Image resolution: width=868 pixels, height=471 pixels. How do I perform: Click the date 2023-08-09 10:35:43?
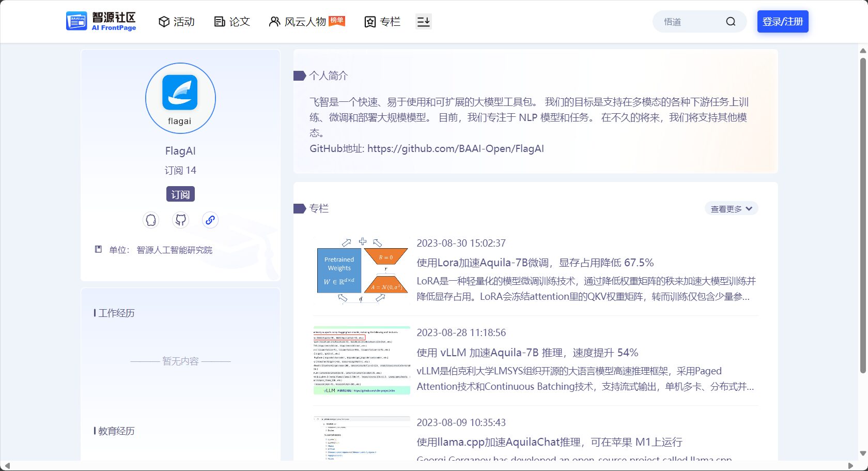(x=461, y=422)
